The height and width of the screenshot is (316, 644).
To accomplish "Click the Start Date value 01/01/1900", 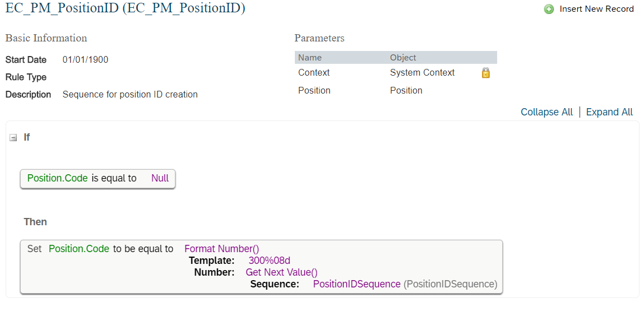I will pos(85,60).
